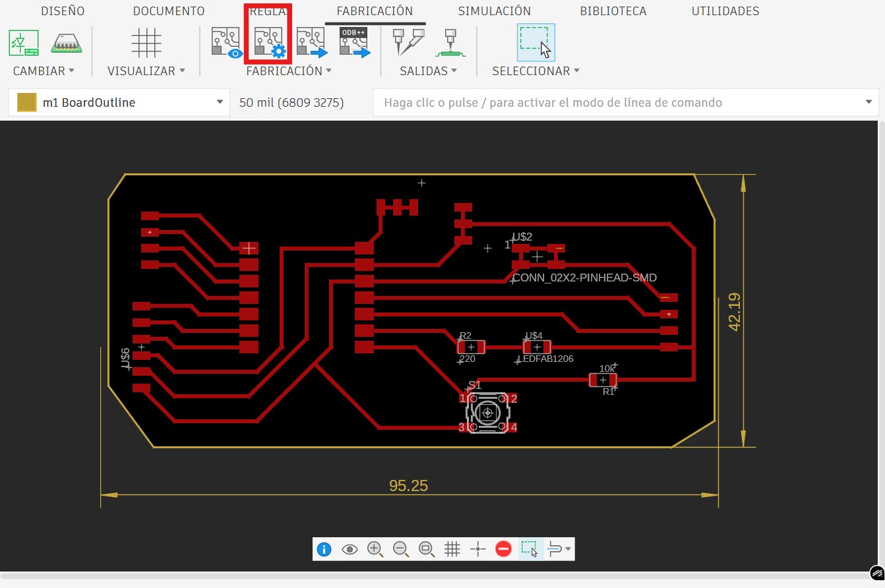
Task: Click the zoom out magnifier icon
Action: [400, 548]
